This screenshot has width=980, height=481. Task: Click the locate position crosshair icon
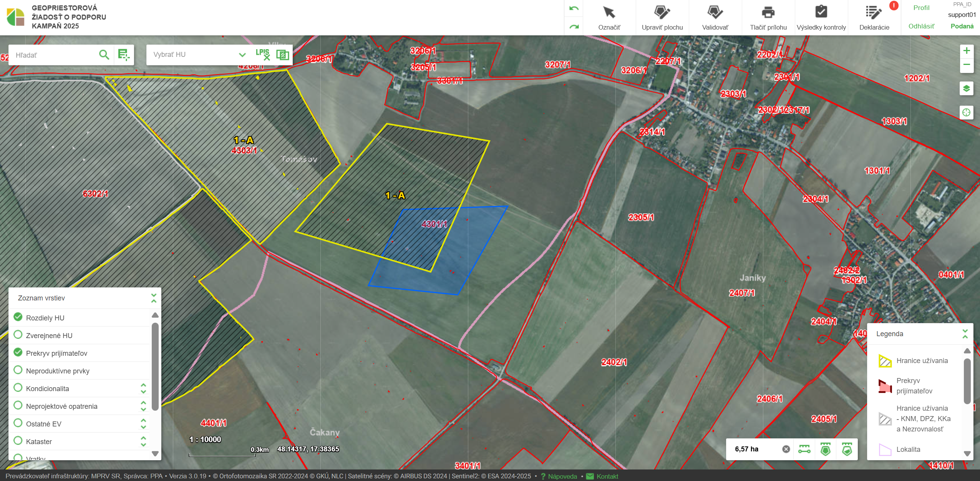967,113
